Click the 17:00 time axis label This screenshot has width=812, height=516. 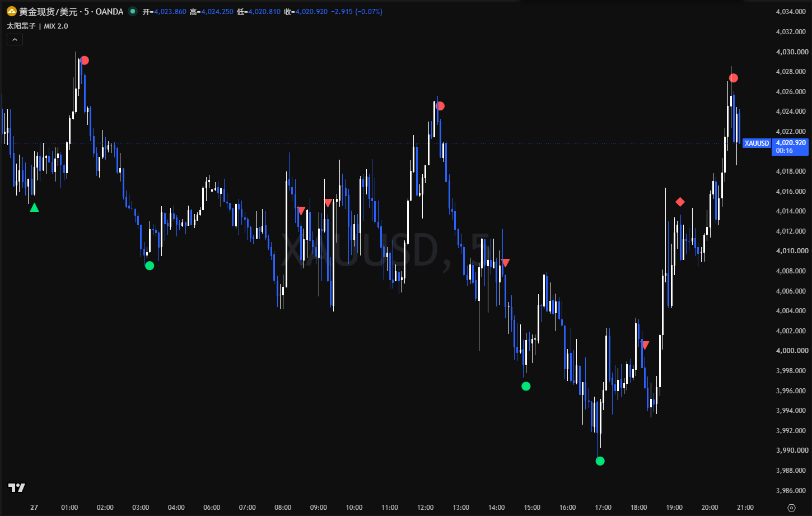point(603,508)
